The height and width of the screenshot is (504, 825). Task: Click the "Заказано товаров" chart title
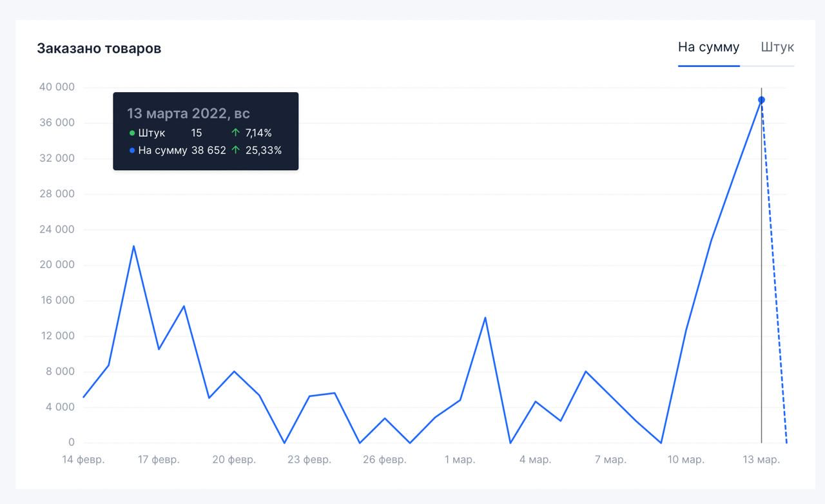click(99, 48)
